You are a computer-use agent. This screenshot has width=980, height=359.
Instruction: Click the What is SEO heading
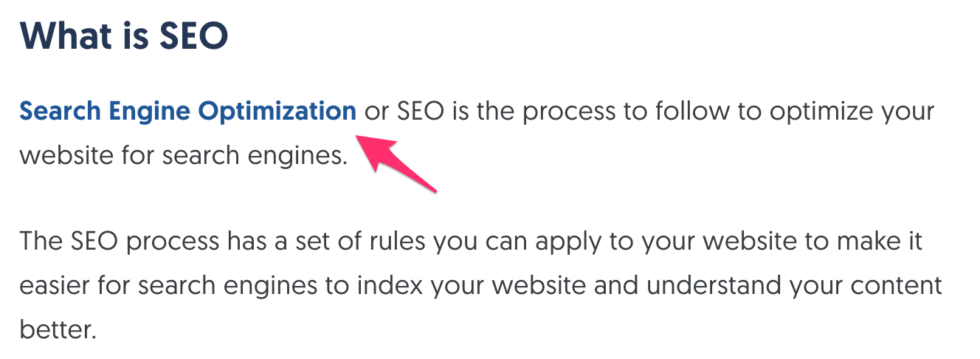124,36
